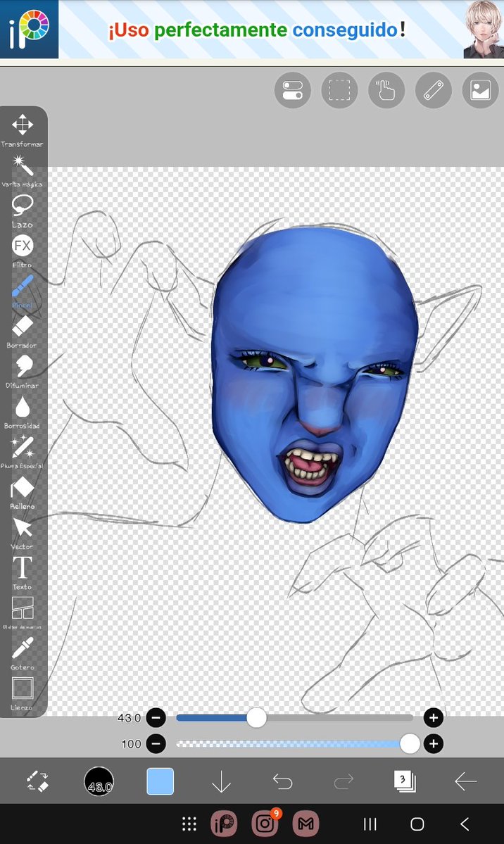Undo the last stroke
This screenshot has height=844, width=504.
click(x=282, y=781)
